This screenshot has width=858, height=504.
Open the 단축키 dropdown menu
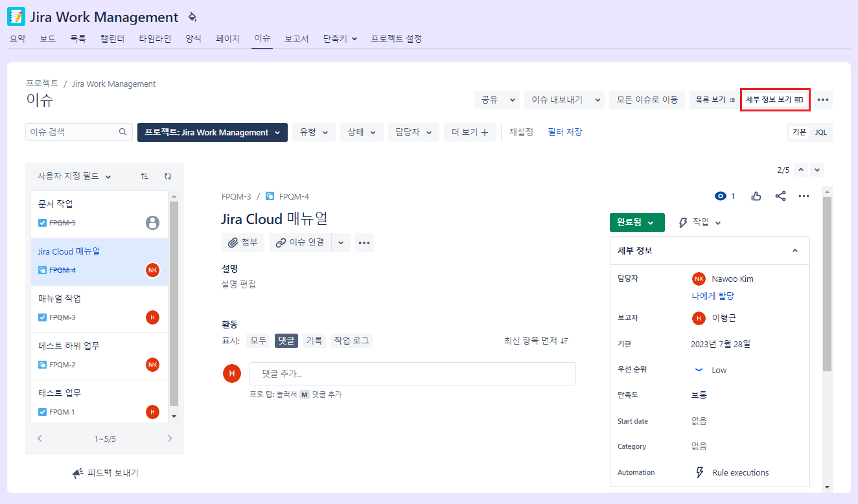click(340, 39)
